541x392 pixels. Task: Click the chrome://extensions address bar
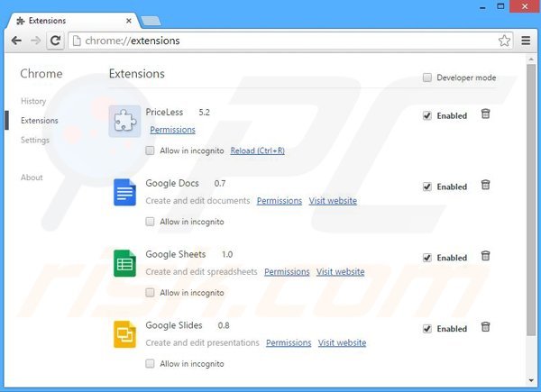coord(289,41)
